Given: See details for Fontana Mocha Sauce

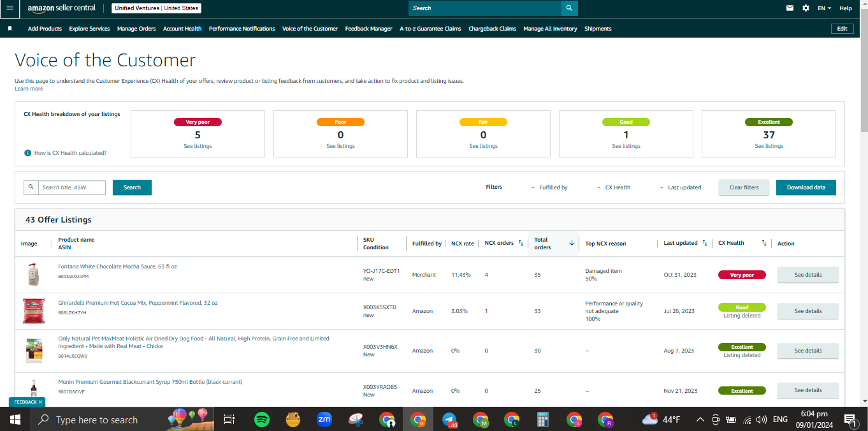Looking at the screenshot, I should [808, 275].
